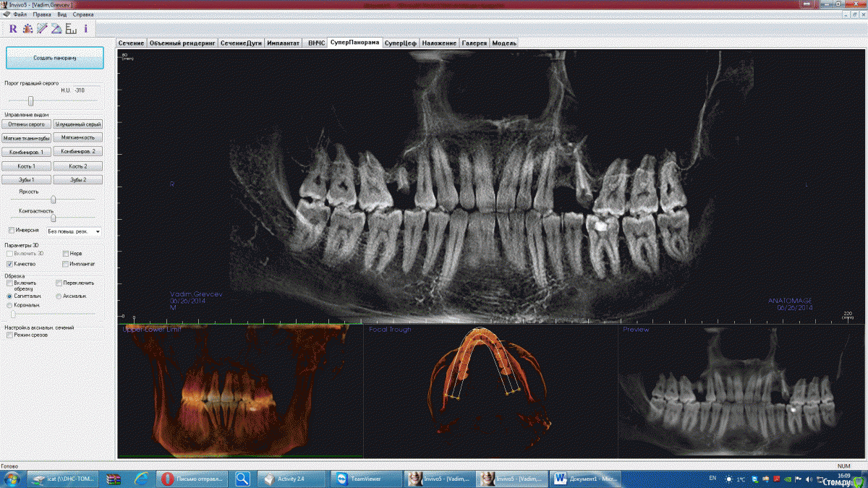
Task: Enable the Инверсия checkbox
Action: (x=11, y=230)
